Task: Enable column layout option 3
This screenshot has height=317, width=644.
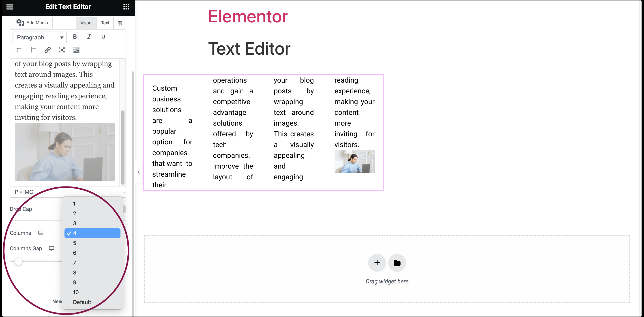Action: point(75,223)
